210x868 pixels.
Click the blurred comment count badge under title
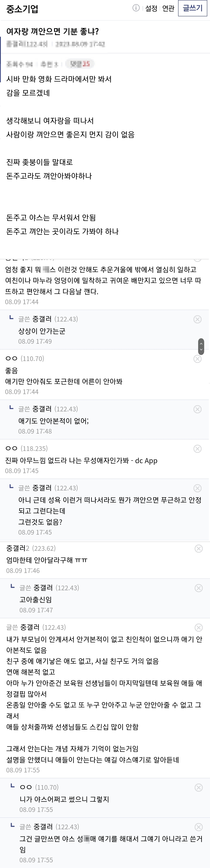tap(80, 64)
